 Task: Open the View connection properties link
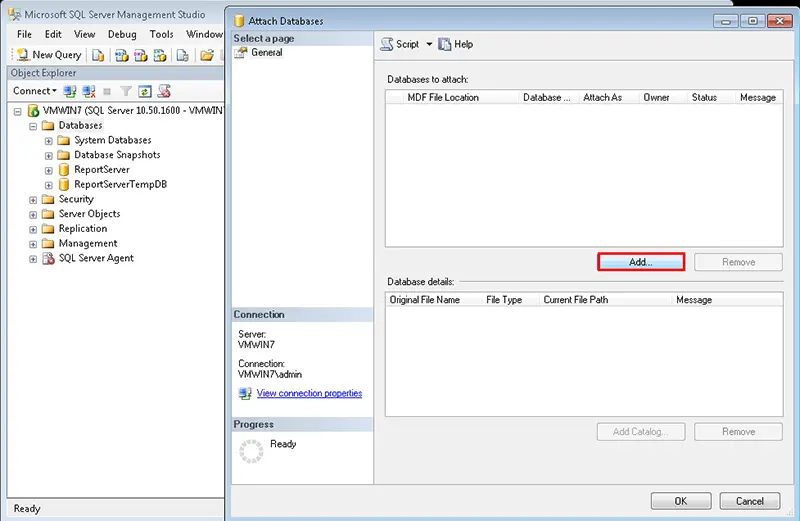pyautogui.click(x=309, y=393)
